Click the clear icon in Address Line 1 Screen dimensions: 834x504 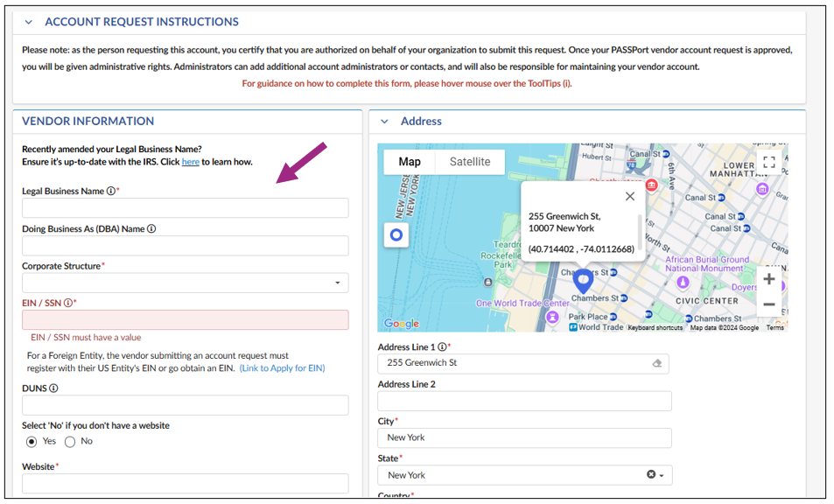click(x=657, y=363)
